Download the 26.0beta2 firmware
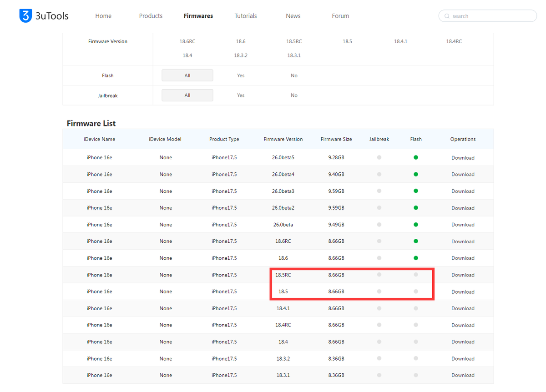Screen dimensions: 546x392 click(463, 208)
